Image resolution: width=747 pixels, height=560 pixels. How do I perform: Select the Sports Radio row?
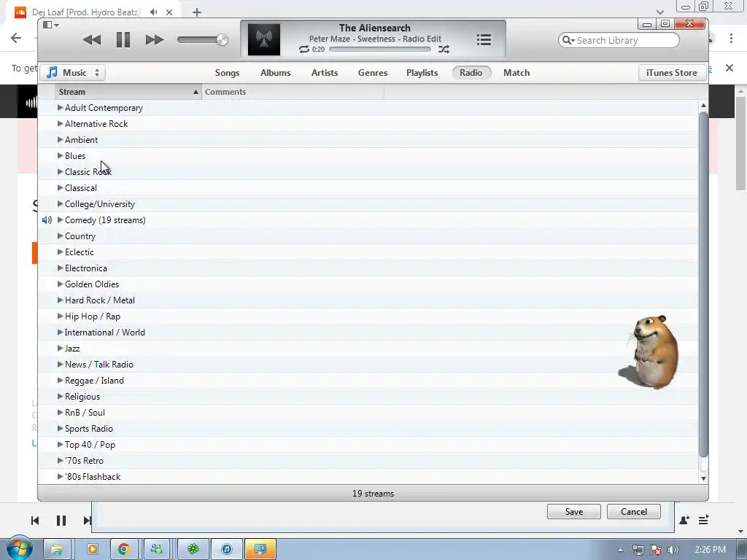tap(368, 429)
